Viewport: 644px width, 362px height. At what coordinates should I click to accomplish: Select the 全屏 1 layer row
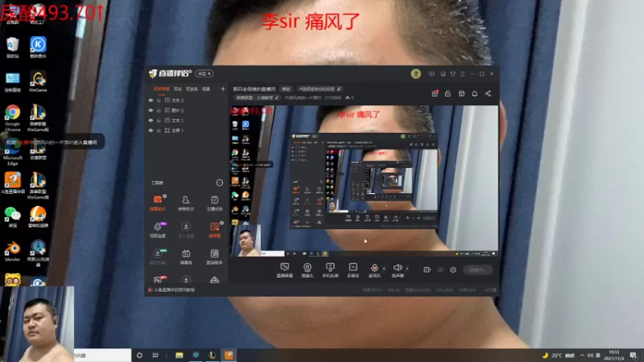point(187,130)
